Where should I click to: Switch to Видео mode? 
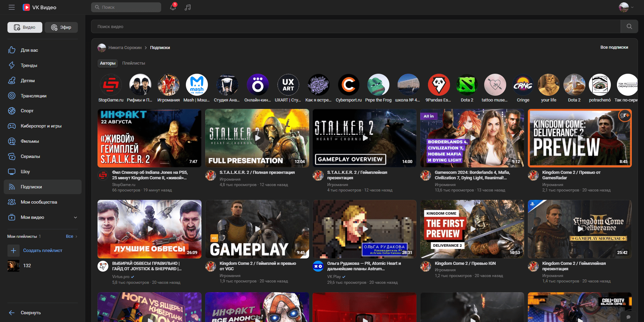tap(25, 27)
